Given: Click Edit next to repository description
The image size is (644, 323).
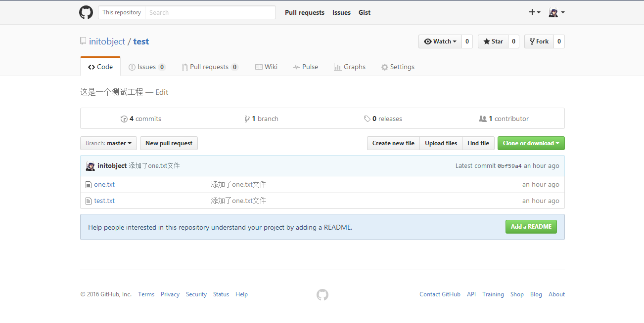Looking at the screenshot, I should click(162, 92).
